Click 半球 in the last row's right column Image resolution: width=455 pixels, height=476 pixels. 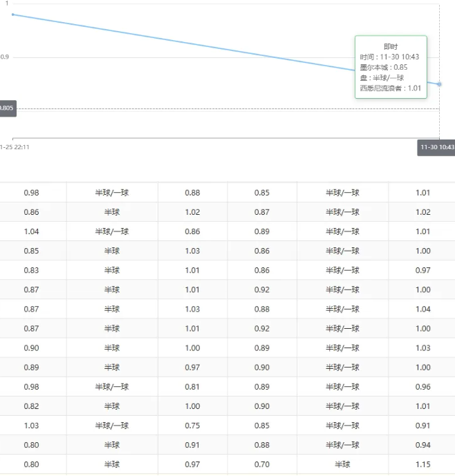(342, 464)
